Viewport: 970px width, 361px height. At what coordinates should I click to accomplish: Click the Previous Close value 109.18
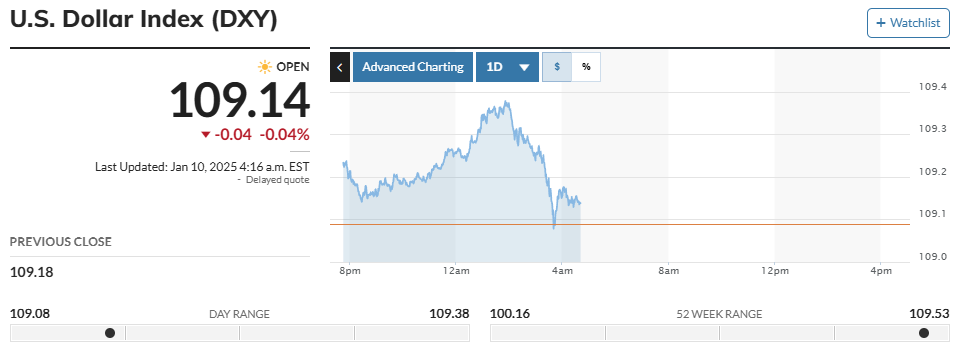pos(32,272)
